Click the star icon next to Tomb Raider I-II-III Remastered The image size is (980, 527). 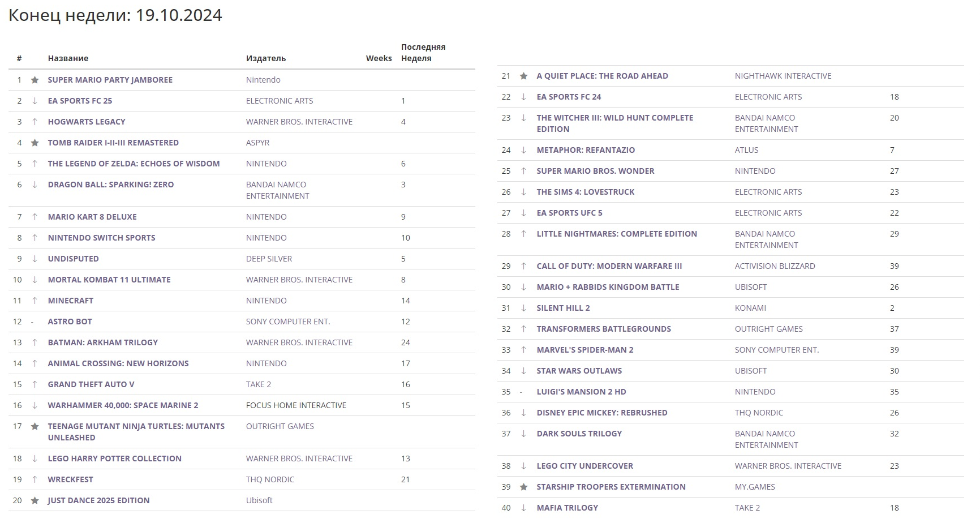(x=35, y=143)
